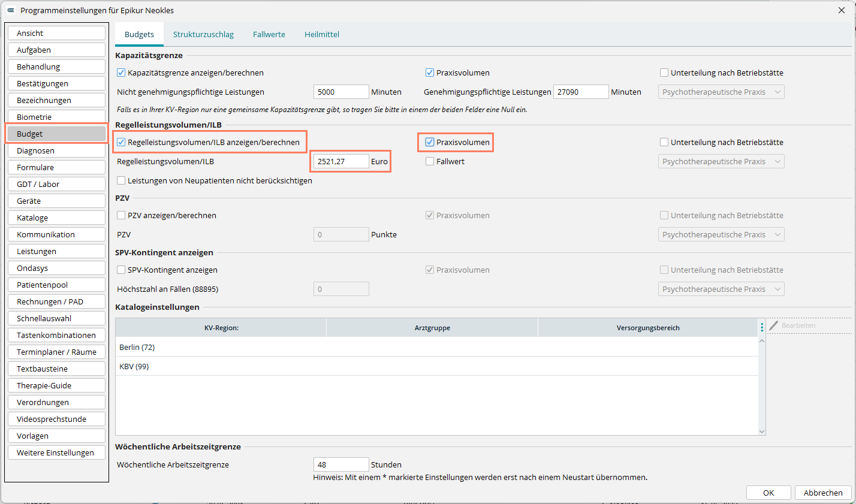Viewport: 856px width, 504px height.
Task: Focus the Genehmigungspflichtige Leistungen field with 27090
Action: (581, 92)
